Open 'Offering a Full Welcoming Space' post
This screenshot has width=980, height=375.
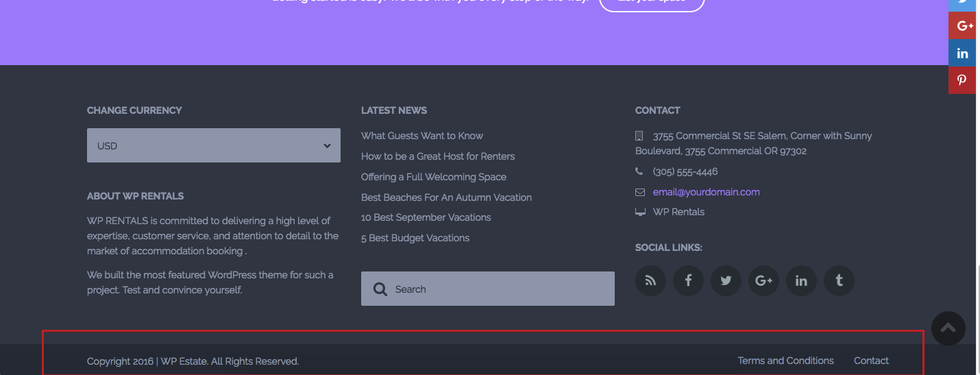tap(434, 177)
